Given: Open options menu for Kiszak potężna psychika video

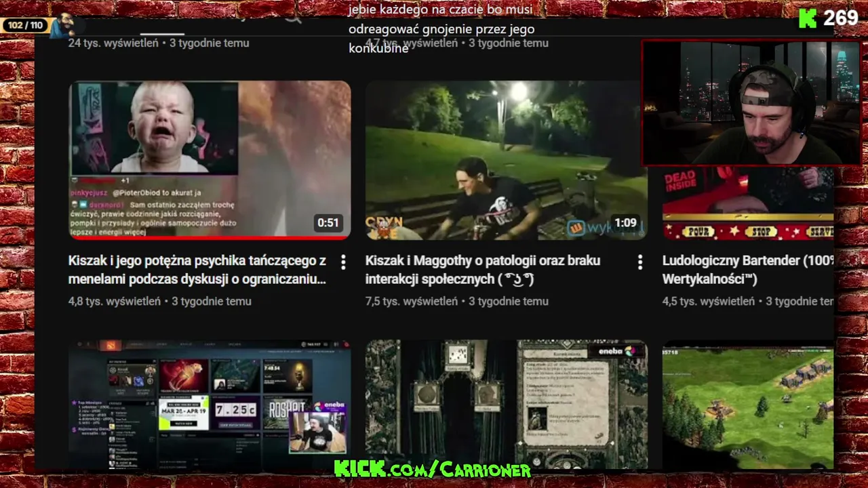Looking at the screenshot, I should point(343,262).
